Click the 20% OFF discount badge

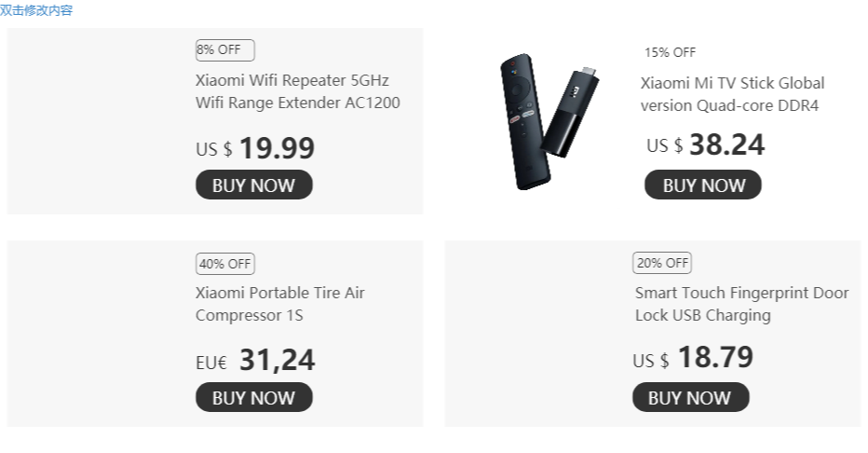[x=662, y=264]
